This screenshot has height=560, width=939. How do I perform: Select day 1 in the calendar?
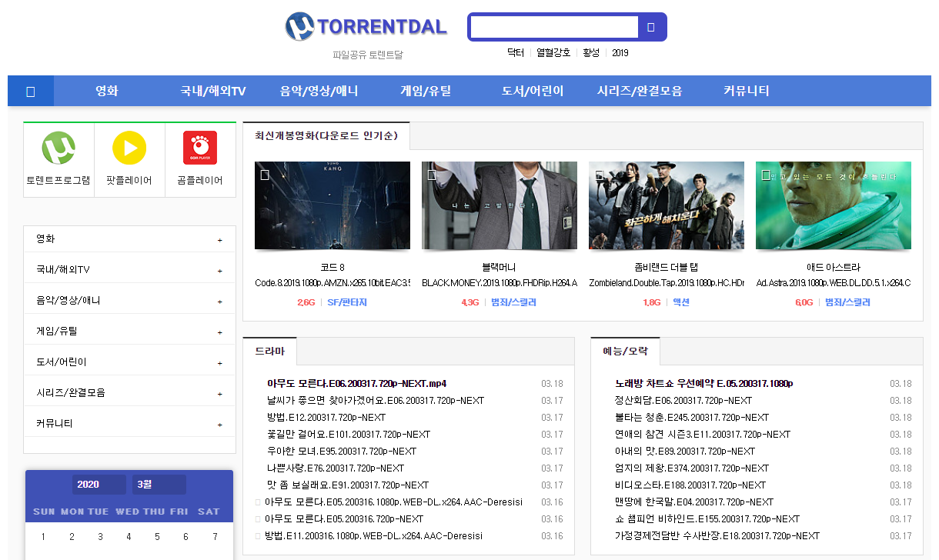tap(44, 537)
